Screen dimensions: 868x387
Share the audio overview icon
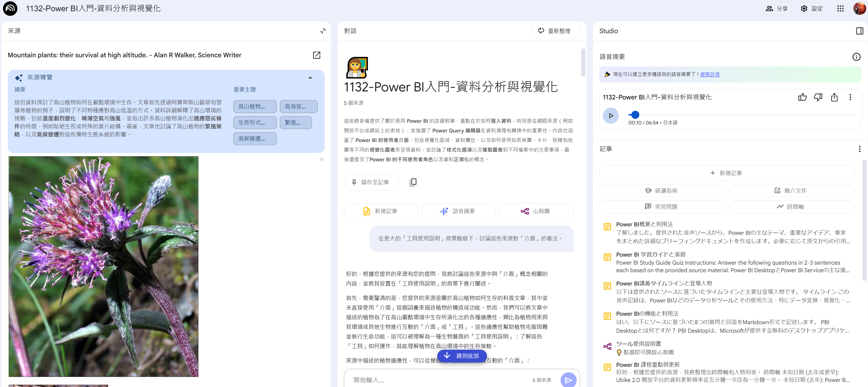tap(834, 97)
